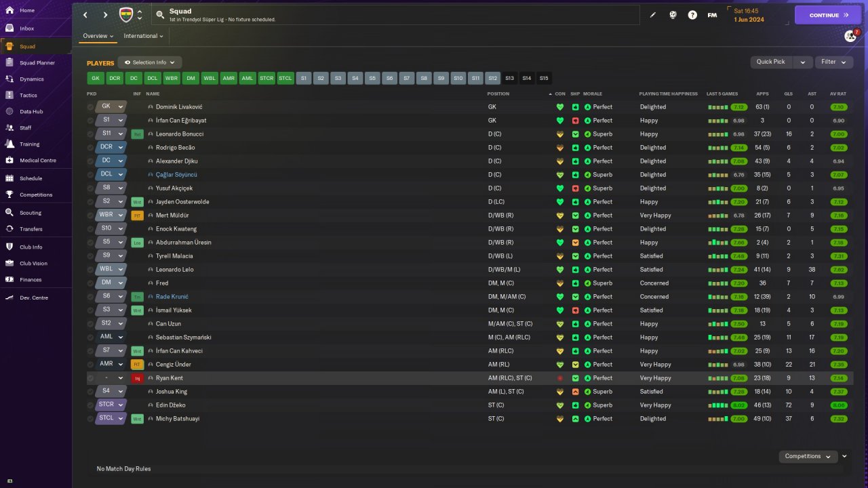Open the Dev. Centre sidebar icon
The height and width of the screenshot is (488, 868).
[x=9, y=298]
